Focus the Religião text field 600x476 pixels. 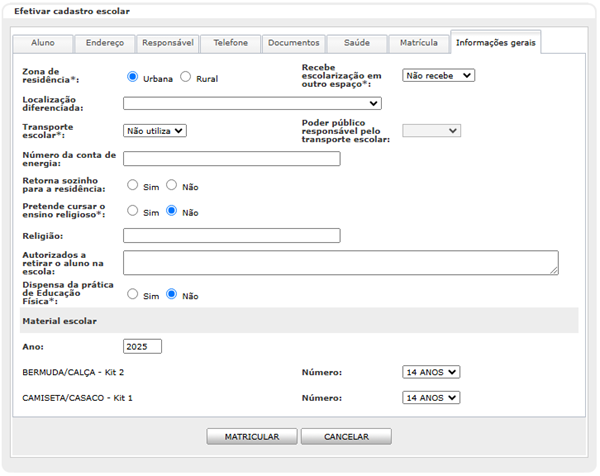pyautogui.click(x=231, y=236)
